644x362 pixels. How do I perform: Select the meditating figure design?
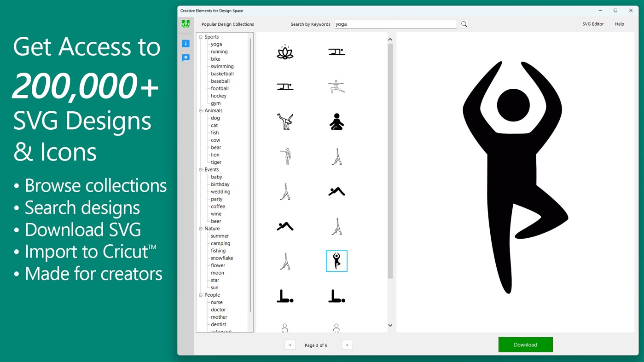pyautogui.click(x=337, y=121)
